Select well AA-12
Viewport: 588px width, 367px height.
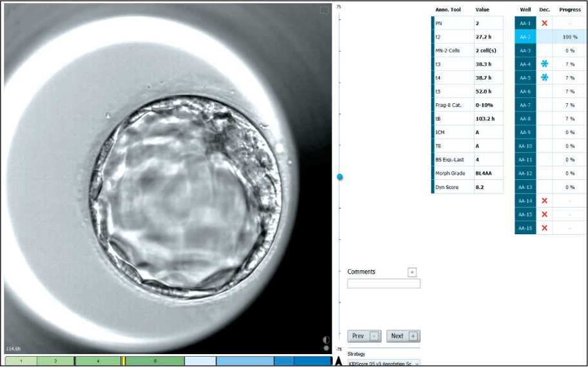(525, 174)
